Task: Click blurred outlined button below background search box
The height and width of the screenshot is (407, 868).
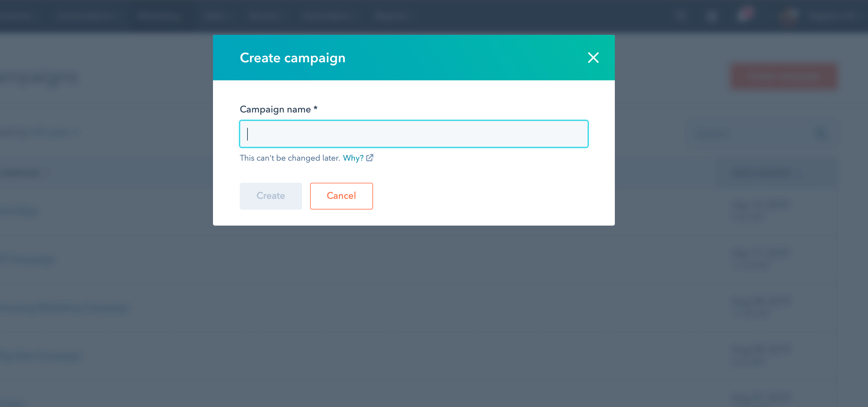Action: [x=776, y=173]
